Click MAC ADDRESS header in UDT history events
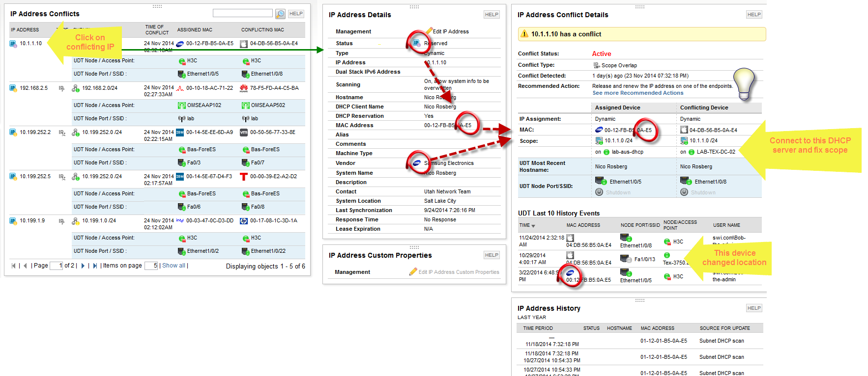868x376 pixels. click(x=583, y=225)
